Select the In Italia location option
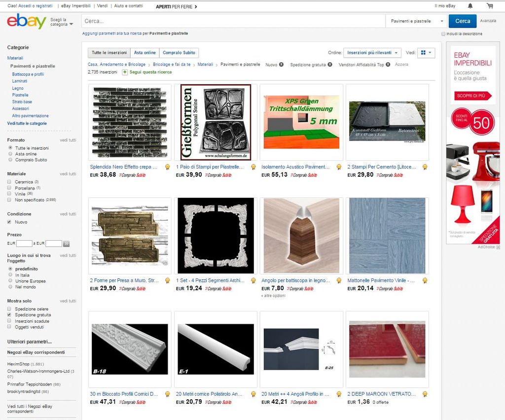This screenshot has height=420, width=505. coord(10,275)
